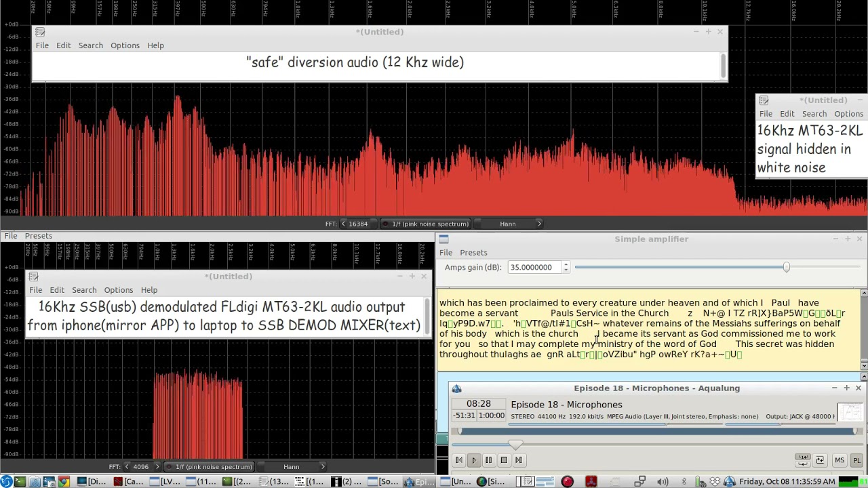
Task: Click the next arrow after upper Hann
Action: point(539,224)
